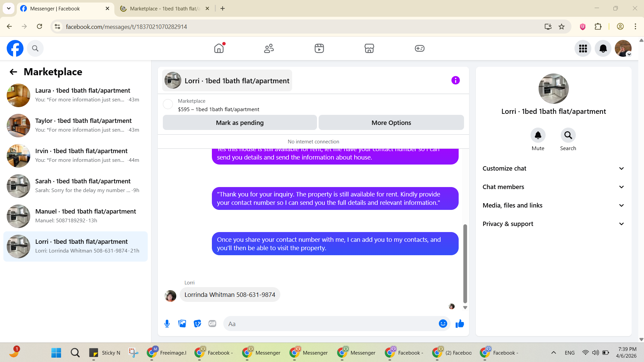Open Lorri chat header title

pyautogui.click(x=227, y=81)
